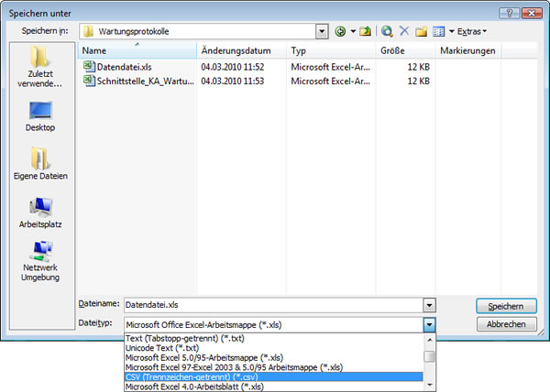Collapse the Dateityp dropdown arrow
The height and width of the screenshot is (392, 550).
tap(428, 324)
